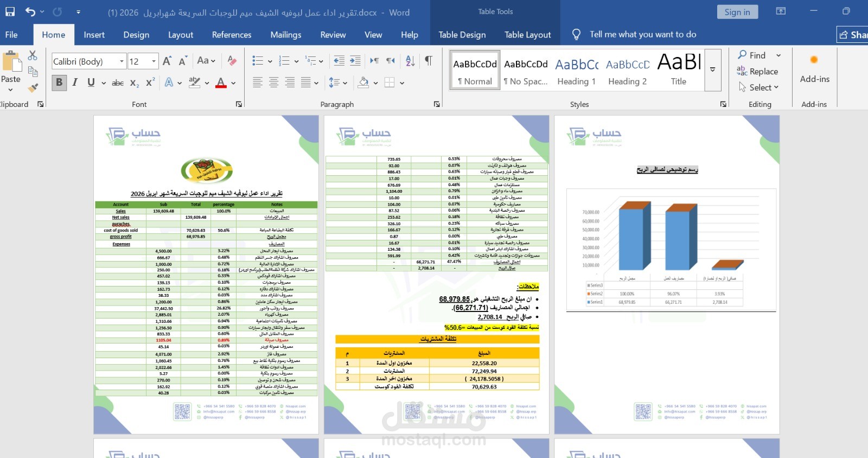The width and height of the screenshot is (868, 458).
Task: Open the font color palette arrow
Action: click(233, 83)
